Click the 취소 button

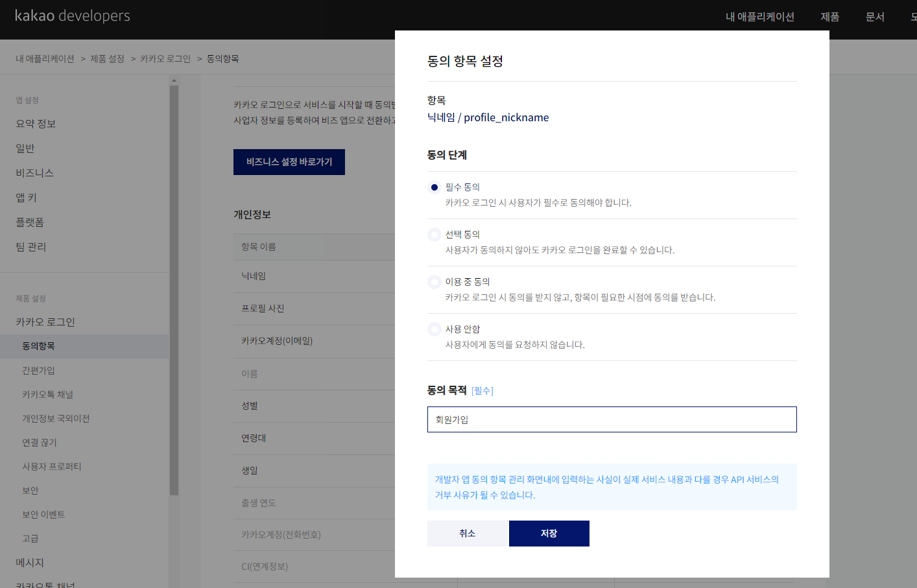coord(467,534)
